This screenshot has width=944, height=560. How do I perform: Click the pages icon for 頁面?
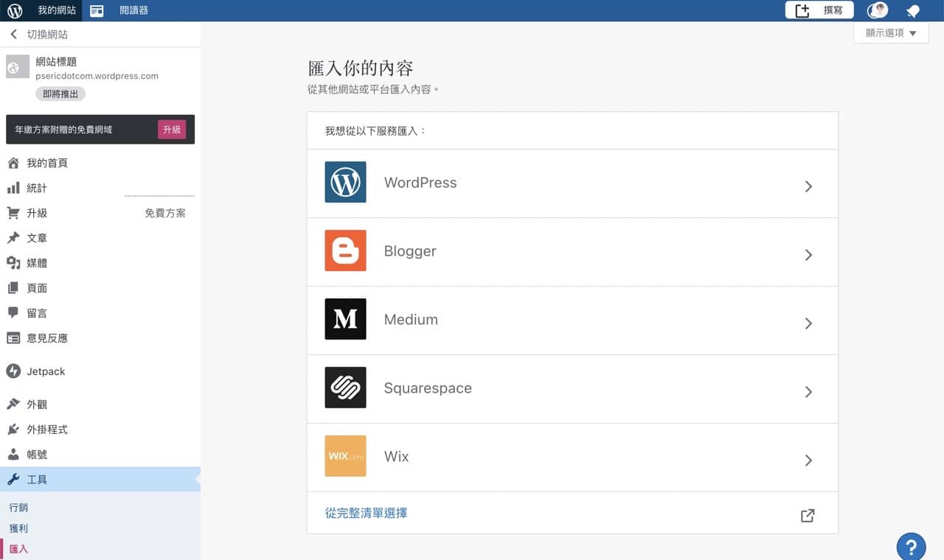click(x=13, y=288)
